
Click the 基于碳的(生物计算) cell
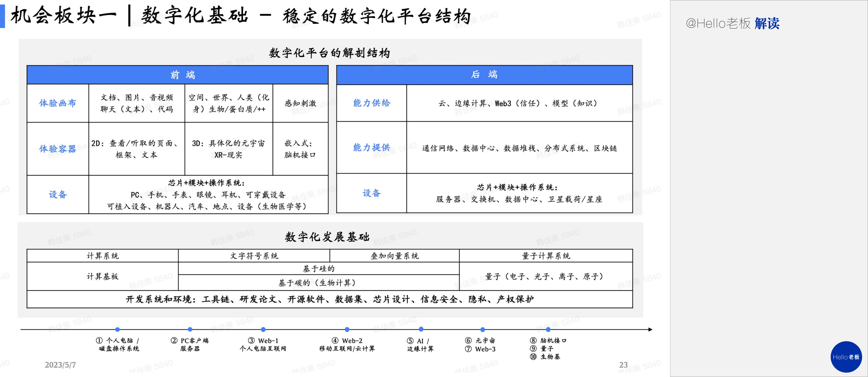click(319, 283)
